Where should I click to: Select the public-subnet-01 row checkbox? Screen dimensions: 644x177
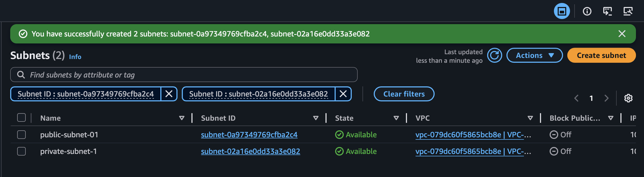tap(21, 135)
